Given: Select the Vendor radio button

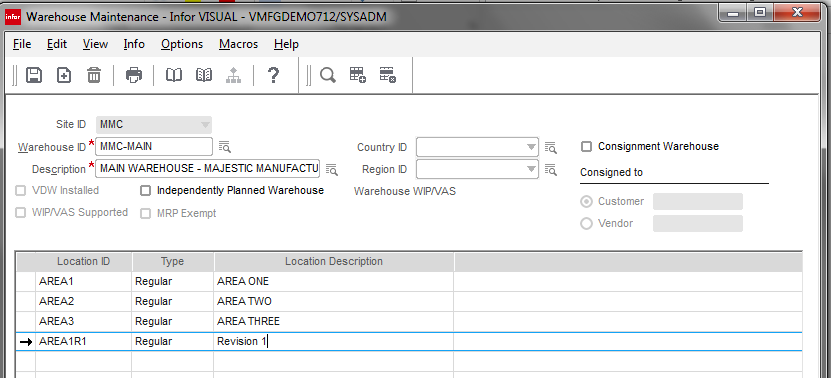Looking at the screenshot, I should pyautogui.click(x=586, y=224).
